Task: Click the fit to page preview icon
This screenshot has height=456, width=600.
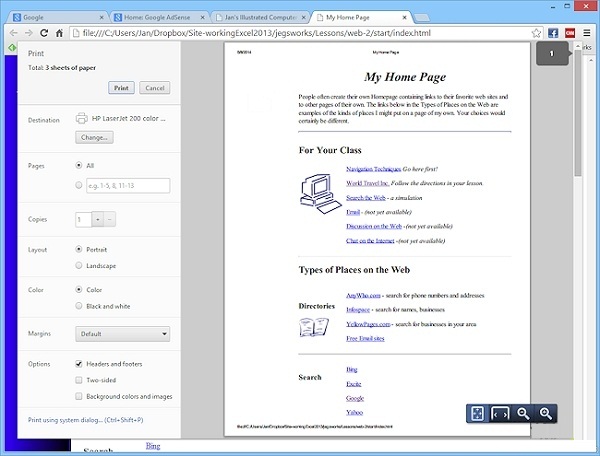Action: pos(478,413)
